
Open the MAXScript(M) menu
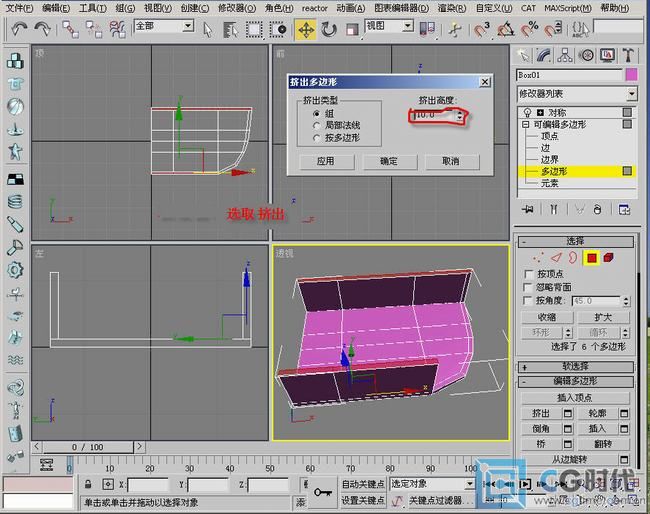568,8
